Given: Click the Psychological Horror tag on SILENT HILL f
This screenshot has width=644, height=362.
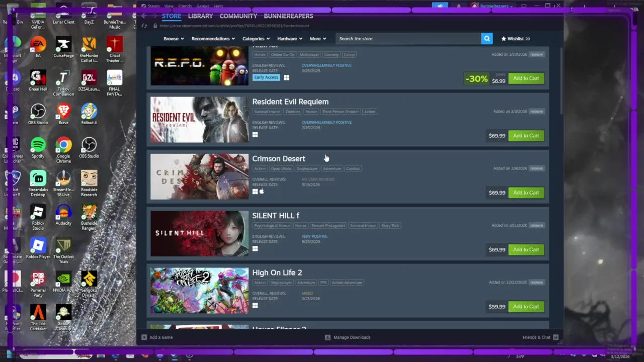Looking at the screenshot, I should tap(272, 226).
